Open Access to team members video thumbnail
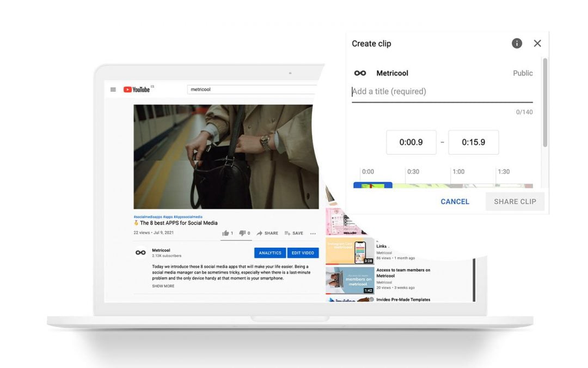 click(x=350, y=281)
